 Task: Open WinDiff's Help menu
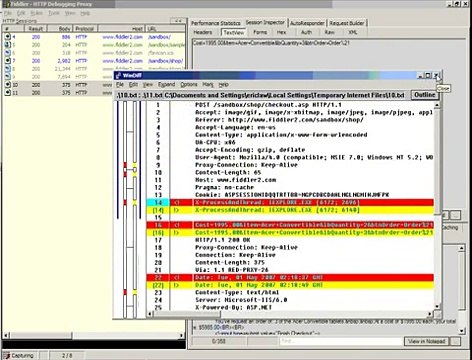pyautogui.click(x=224, y=85)
